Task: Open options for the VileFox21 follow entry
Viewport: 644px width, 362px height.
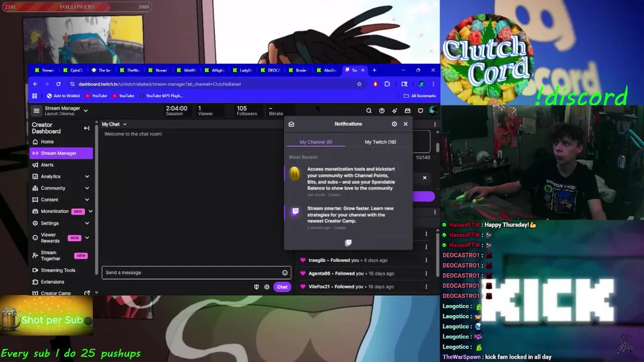Action: 426,287
